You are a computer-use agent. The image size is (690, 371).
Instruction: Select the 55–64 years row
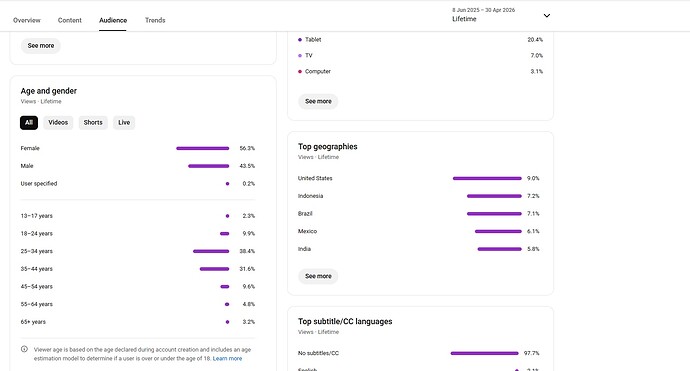tap(138, 304)
